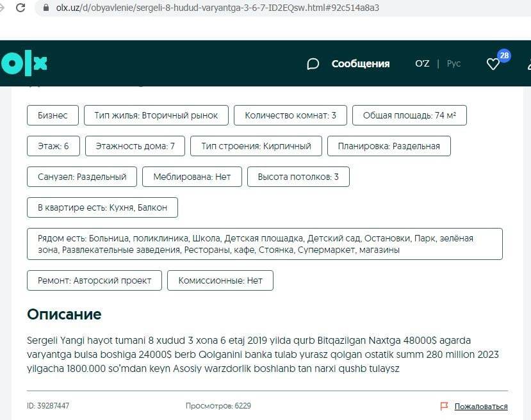Click the red flag report icon
531x420 pixels.
[444, 407]
